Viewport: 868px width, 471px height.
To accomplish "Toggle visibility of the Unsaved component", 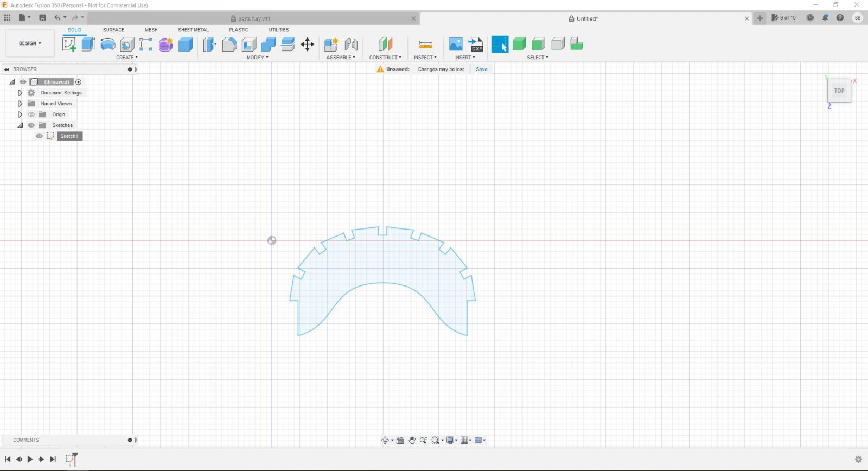I will (23, 82).
